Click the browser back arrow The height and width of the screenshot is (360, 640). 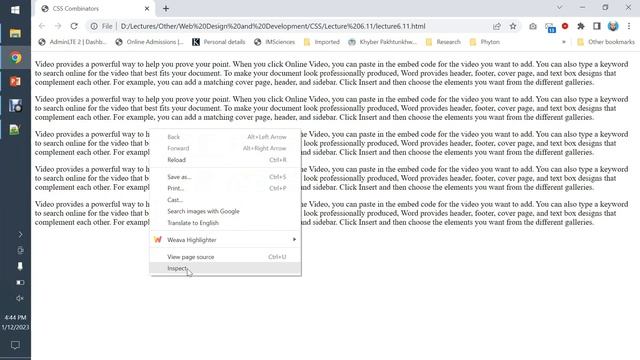(42, 26)
